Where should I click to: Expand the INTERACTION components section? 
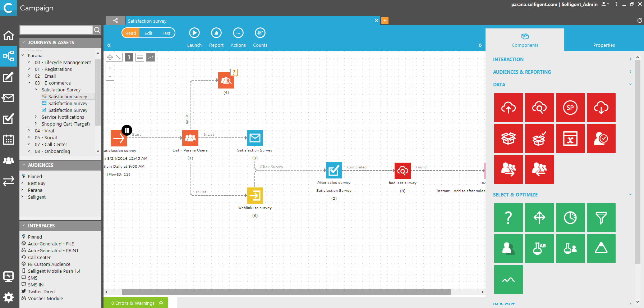point(630,59)
